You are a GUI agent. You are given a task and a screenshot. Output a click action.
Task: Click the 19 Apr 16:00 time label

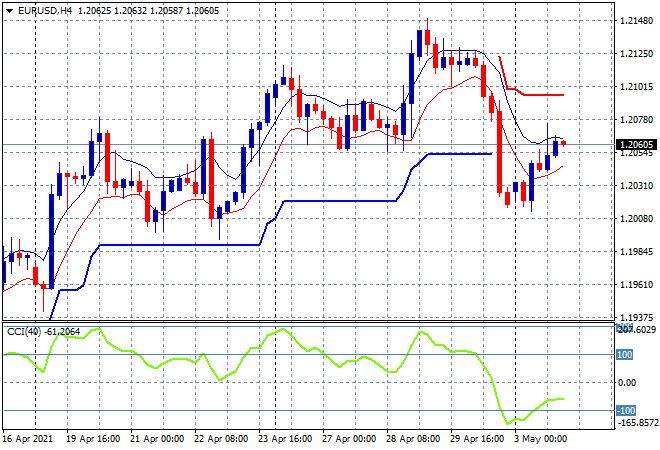tap(93, 439)
